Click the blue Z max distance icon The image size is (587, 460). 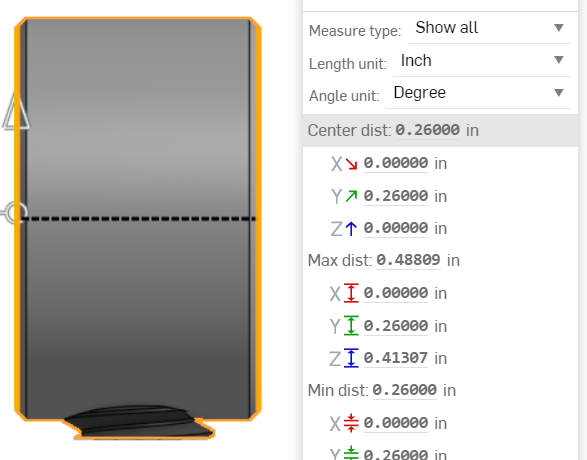(351, 358)
